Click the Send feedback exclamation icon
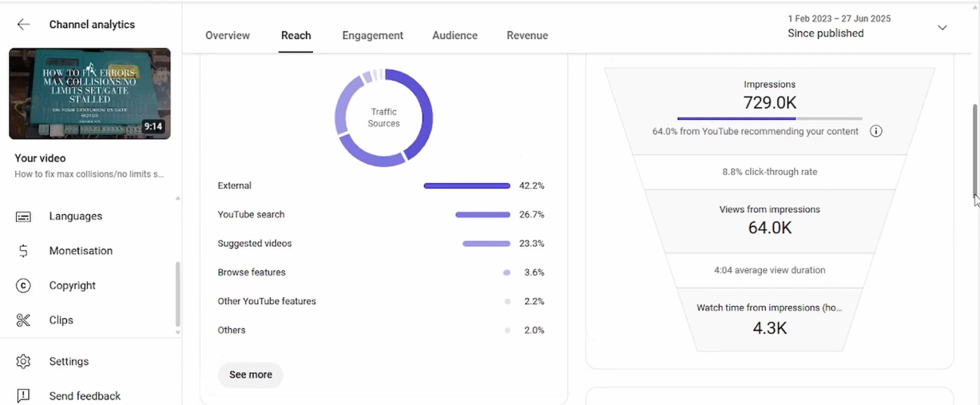The width and height of the screenshot is (980, 405). [23, 396]
